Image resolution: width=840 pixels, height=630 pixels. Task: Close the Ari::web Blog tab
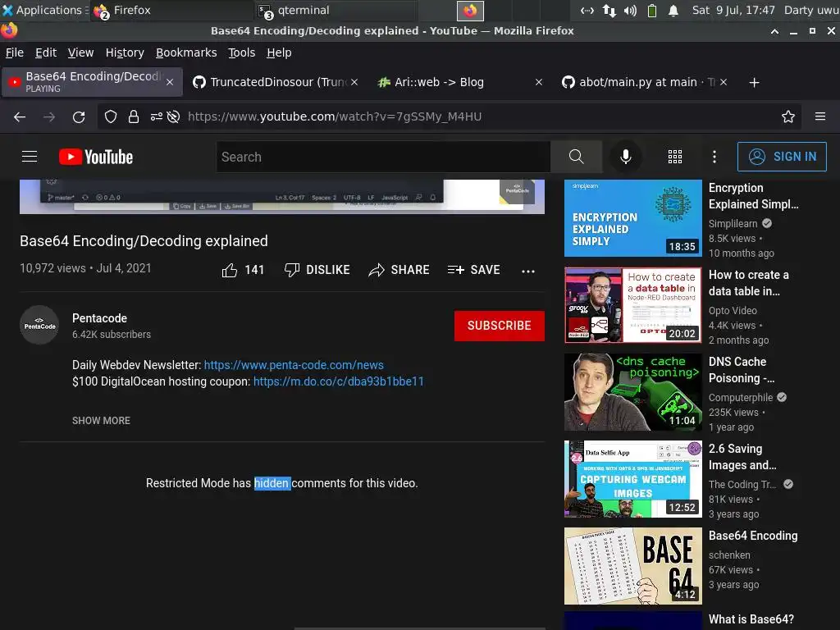point(539,82)
